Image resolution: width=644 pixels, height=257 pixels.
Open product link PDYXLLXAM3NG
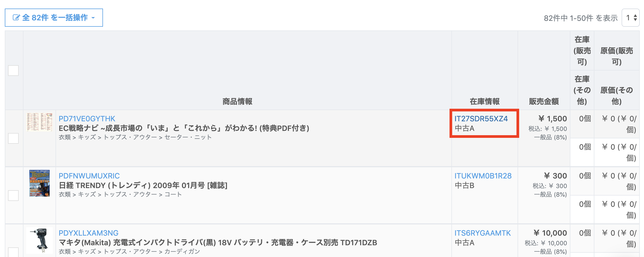coord(89,233)
